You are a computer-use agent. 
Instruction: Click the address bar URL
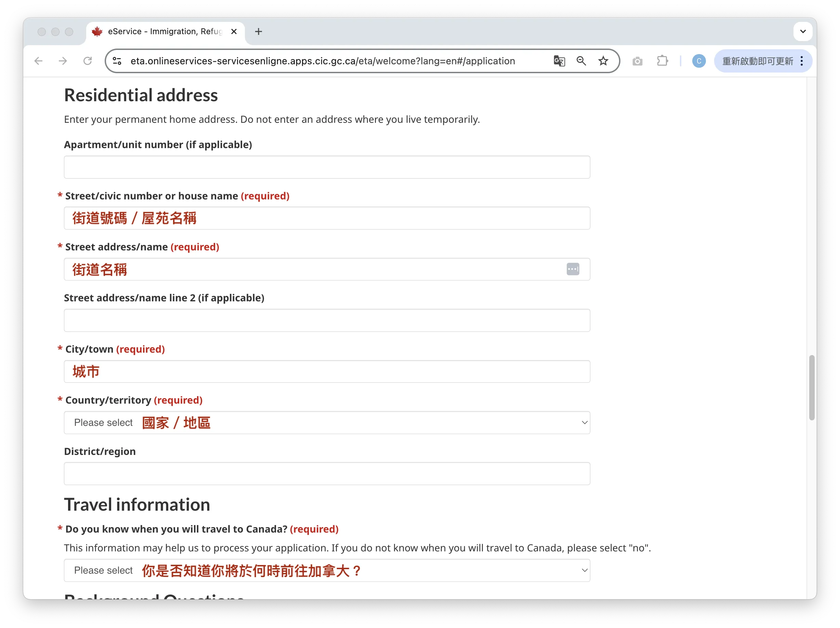pyautogui.click(x=323, y=61)
